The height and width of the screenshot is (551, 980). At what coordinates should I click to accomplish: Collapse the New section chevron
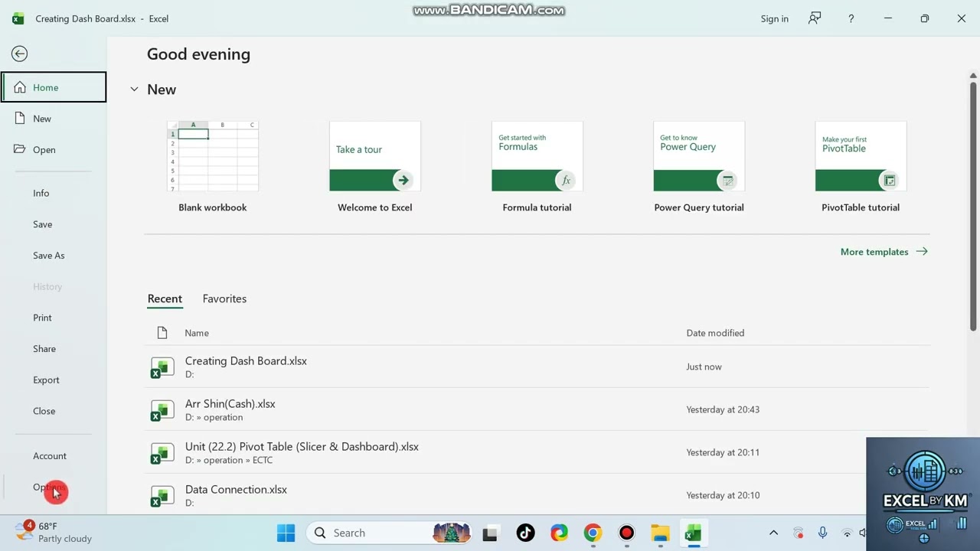(134, 90)
